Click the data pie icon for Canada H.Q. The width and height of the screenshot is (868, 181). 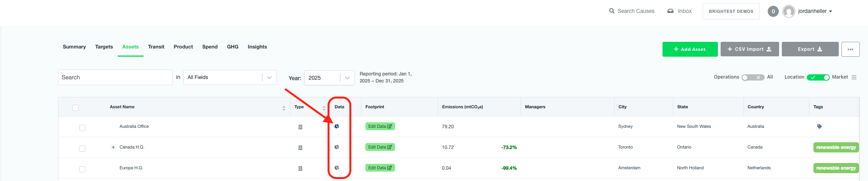coord(337,147)
